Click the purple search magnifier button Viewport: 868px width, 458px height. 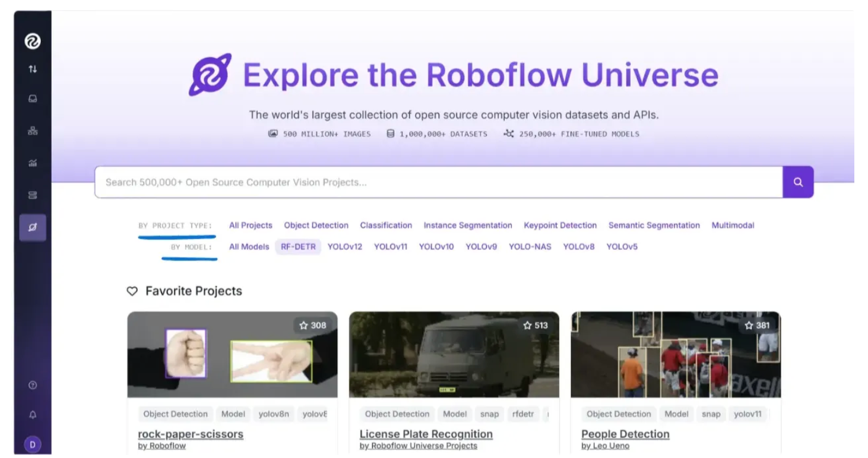[798, 182]
